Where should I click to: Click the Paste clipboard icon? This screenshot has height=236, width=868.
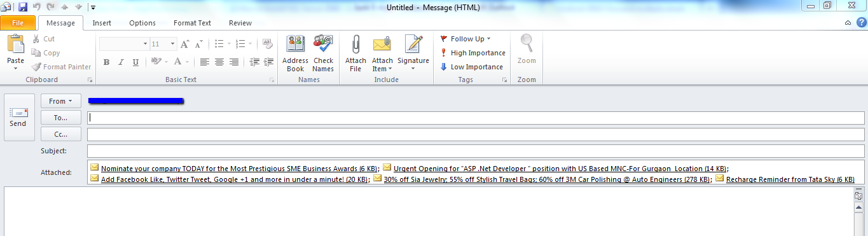tap(15, 44)
